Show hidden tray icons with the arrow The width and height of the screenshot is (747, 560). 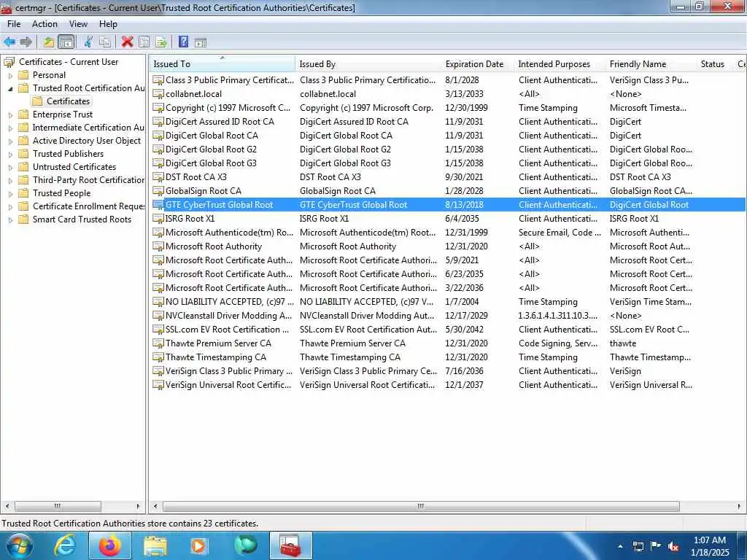[620, 546]
